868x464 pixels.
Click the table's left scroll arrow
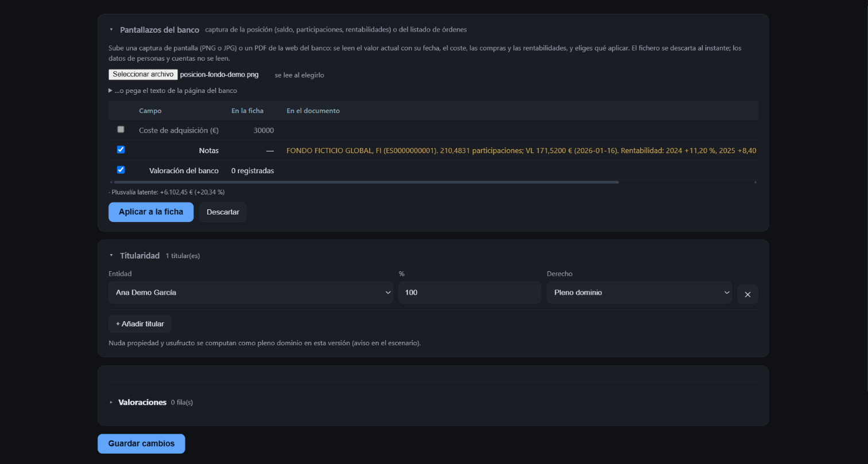pyautogui.click(x=111, y=182)
